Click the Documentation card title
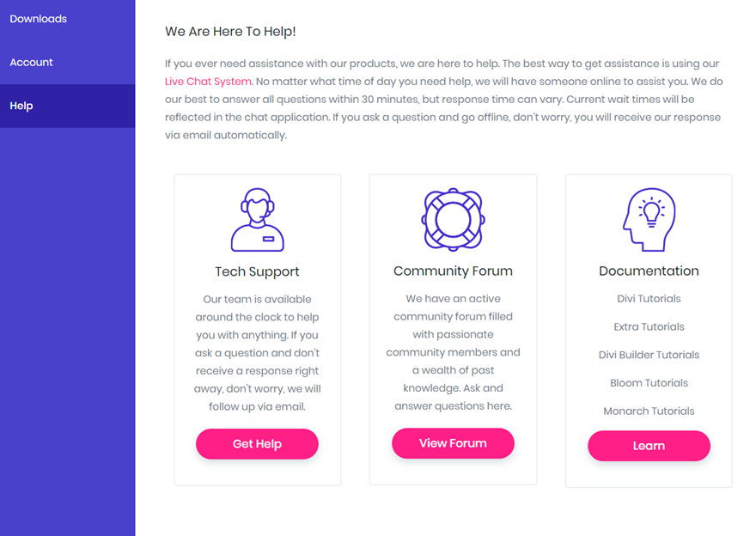The image size is (756, 536). 649,271
